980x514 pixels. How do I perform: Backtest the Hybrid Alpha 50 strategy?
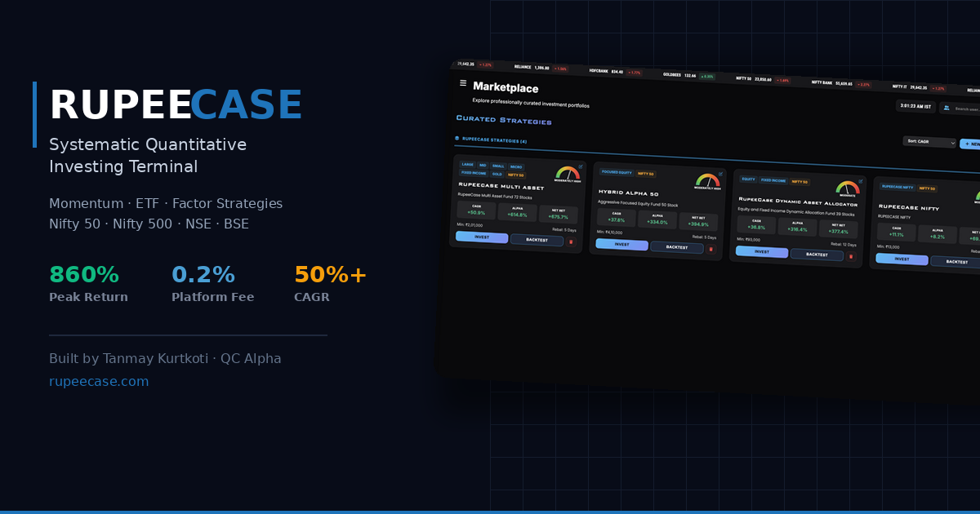(x=676, y=246)
